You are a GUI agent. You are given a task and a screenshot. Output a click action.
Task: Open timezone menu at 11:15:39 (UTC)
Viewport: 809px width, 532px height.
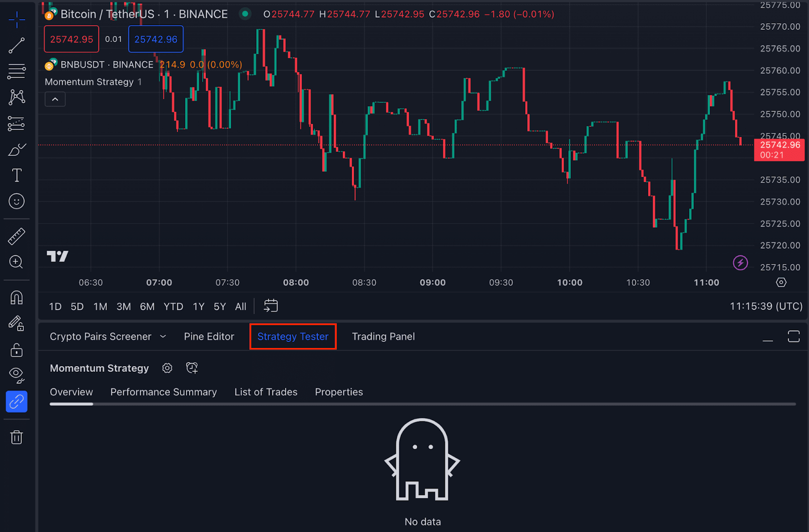point(766,306)
